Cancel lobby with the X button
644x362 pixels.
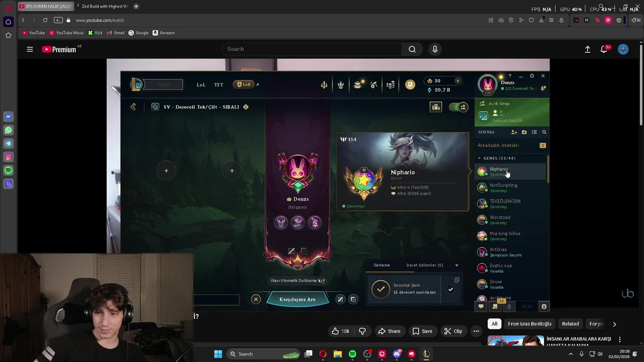(256, 300)
